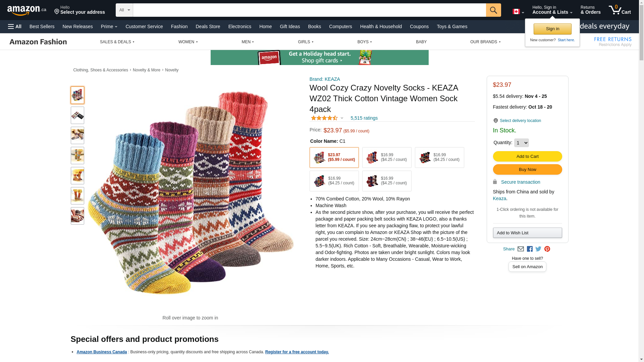
Task: Share product on Pinterest icon
Action: pos(547,249)
